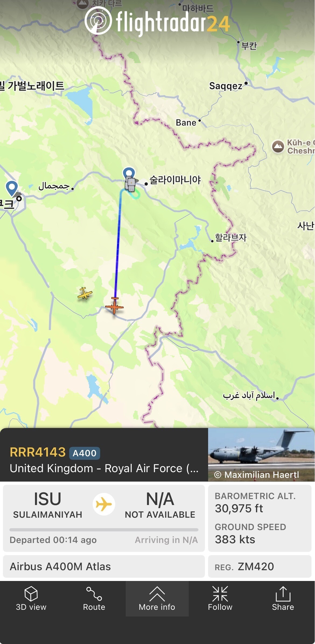This screenshot has width=315, height=644.
Task: Tap the blue airport pin at left edge
Action: 12,188
